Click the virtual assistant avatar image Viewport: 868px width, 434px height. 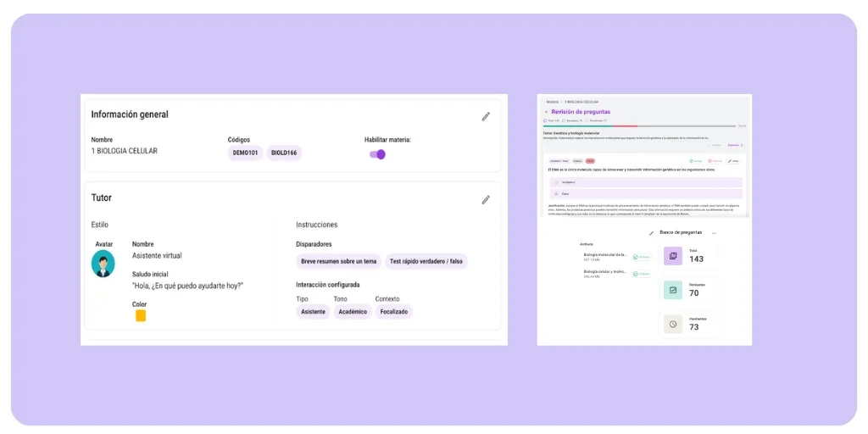pyautogui.click(x=103, y=264)
